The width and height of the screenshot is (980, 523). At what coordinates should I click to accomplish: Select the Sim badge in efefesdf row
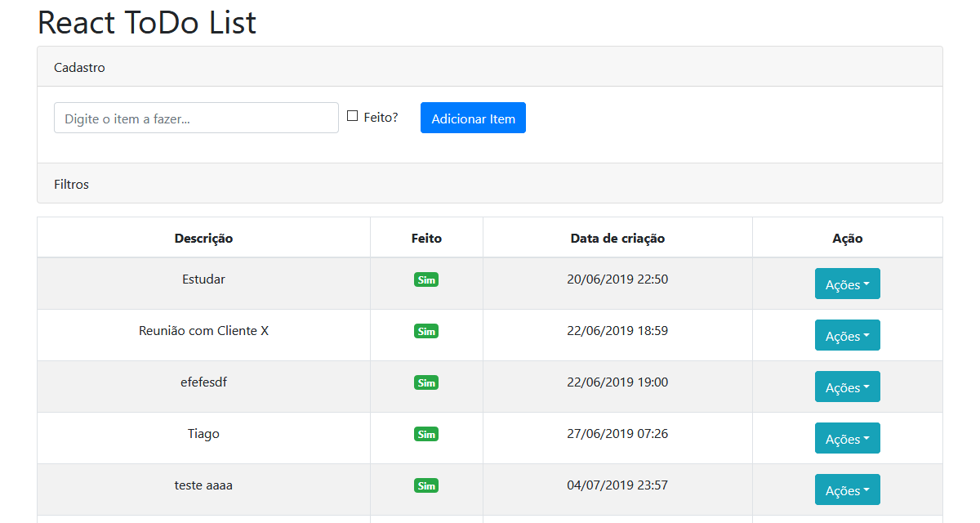426,383
